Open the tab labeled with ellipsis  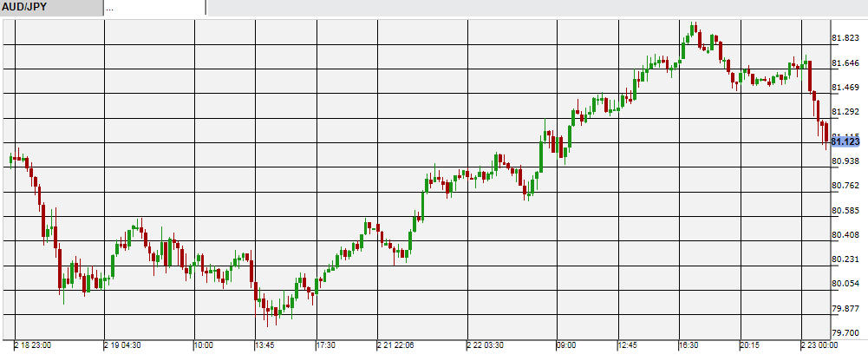pos(154,8)
